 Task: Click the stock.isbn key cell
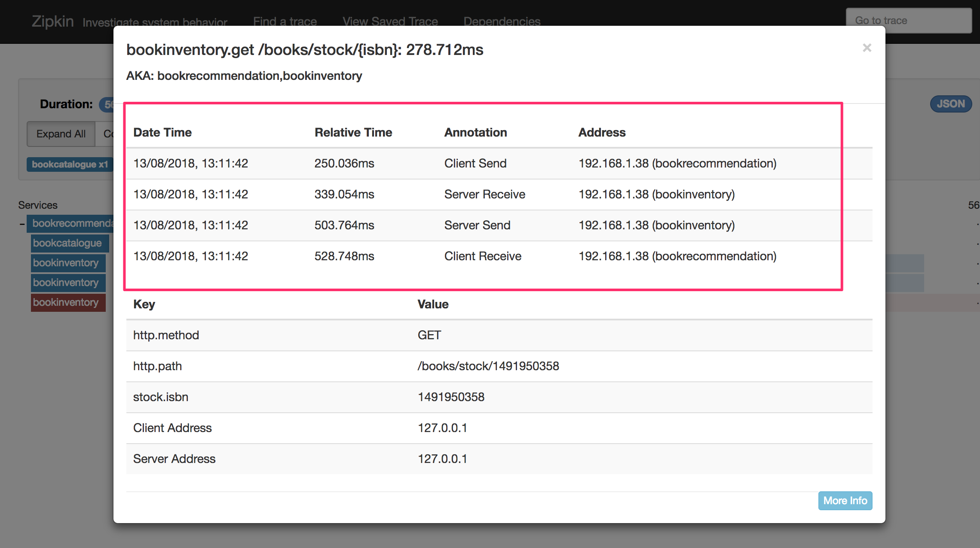(161, 397)
